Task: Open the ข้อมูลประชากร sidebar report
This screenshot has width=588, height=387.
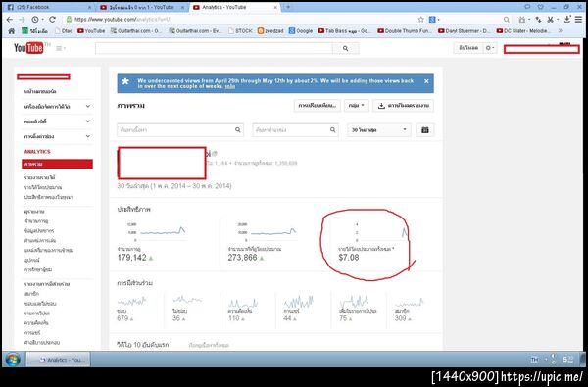Action: coord(39,230)
